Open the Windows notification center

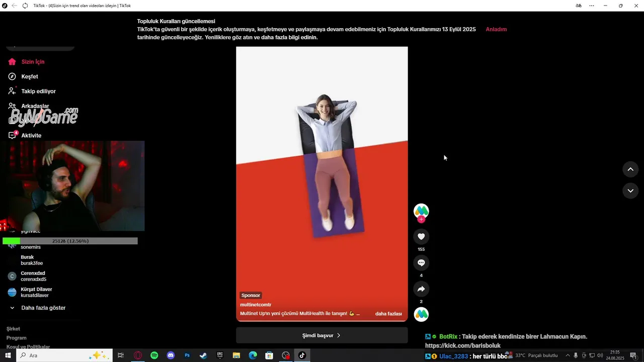(633, 355)
